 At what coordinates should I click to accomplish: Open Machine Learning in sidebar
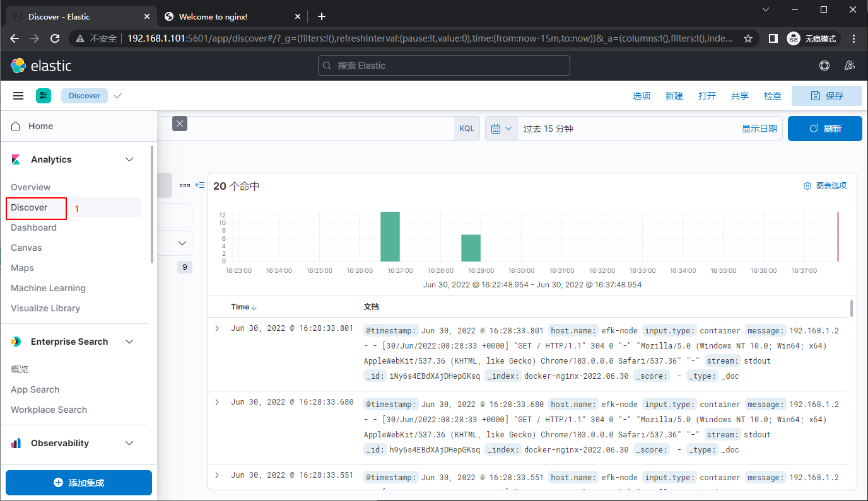[x=48, y=288]
